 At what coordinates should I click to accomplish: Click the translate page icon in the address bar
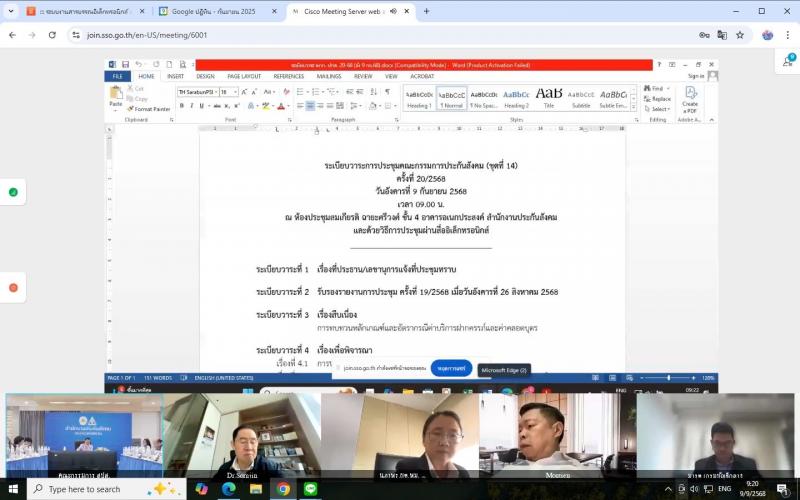[x=722, y=35]
